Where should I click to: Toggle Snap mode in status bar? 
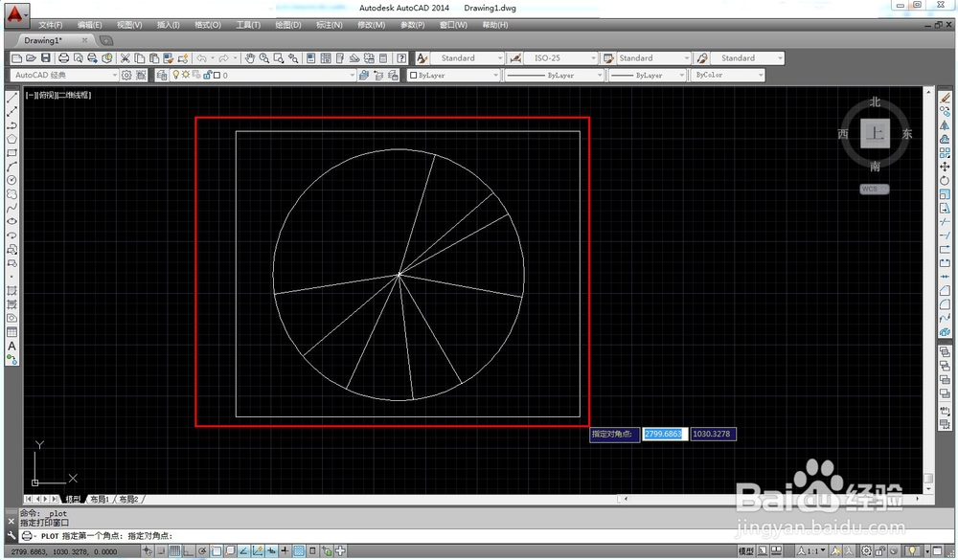161,550
